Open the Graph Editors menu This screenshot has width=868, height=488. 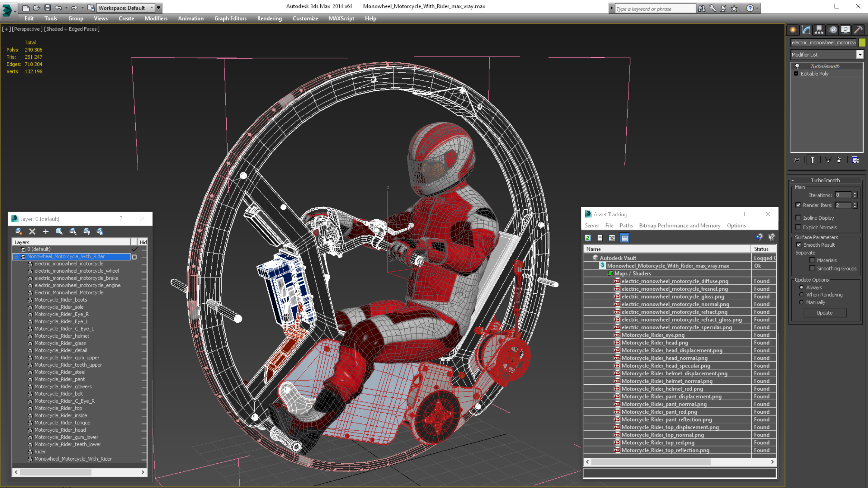(231, 18)
